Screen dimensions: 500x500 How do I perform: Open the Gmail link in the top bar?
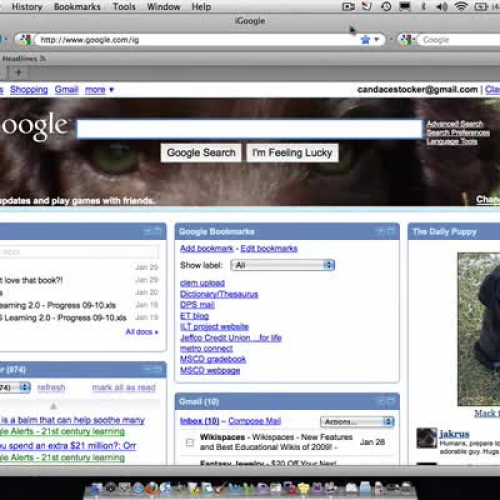point(66,89)
